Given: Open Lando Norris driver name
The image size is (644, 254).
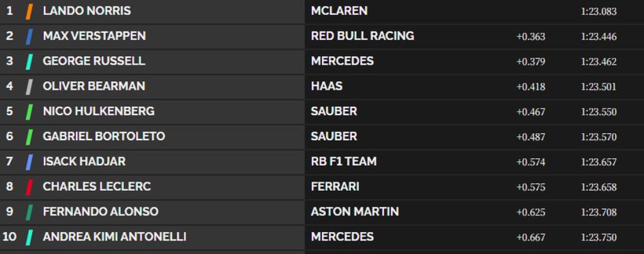Looking at the screenshot, I should (x=86, y=11).
